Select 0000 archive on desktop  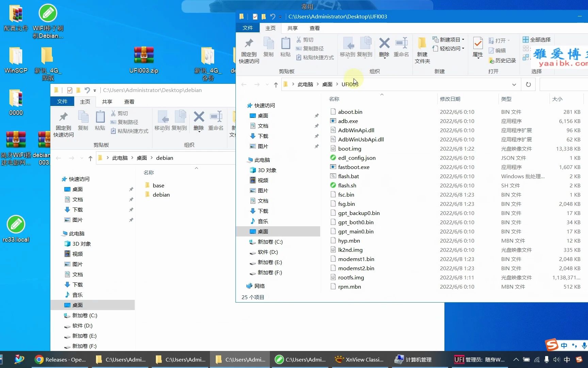coord(16,102)
